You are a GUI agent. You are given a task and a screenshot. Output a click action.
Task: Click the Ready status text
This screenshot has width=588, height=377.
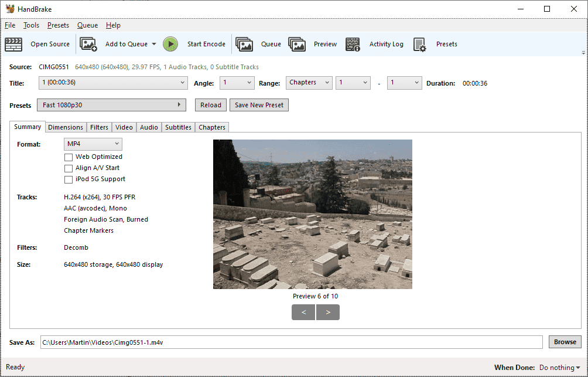[15, 367]
